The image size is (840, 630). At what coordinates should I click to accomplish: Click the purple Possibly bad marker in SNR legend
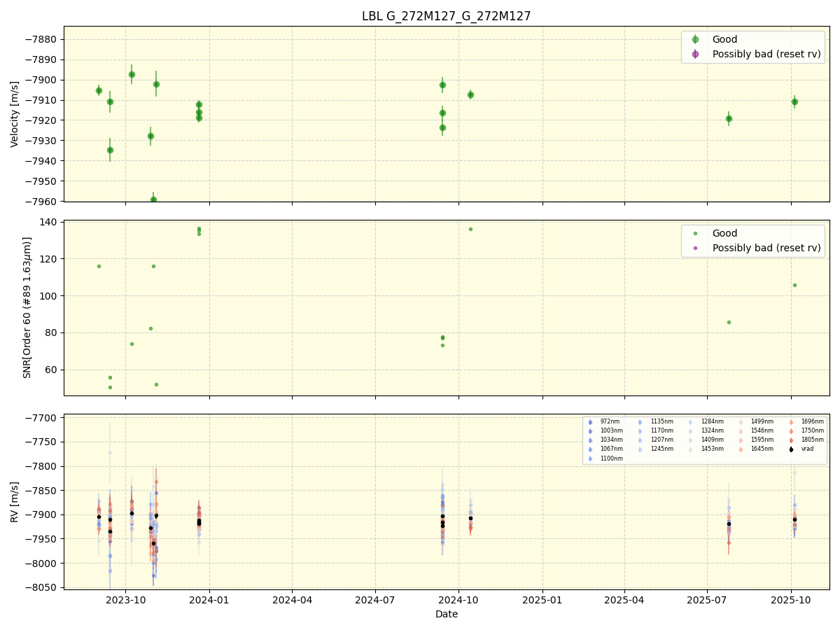click(695, 248)
